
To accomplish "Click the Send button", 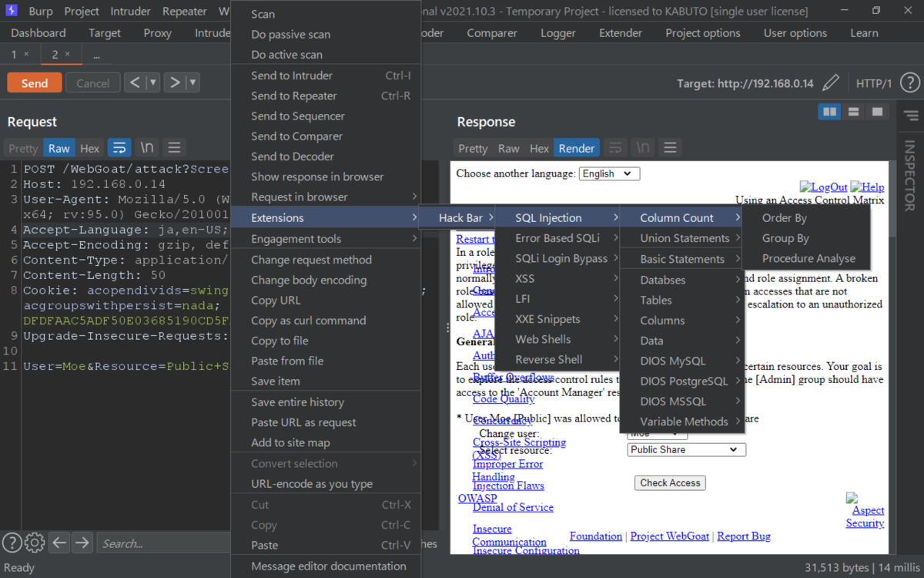I will tap(35, 83).
